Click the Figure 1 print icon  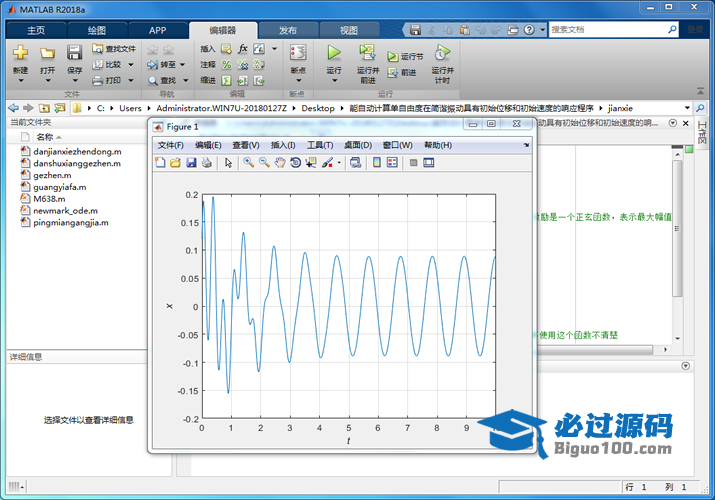click(x=207, y=162)
